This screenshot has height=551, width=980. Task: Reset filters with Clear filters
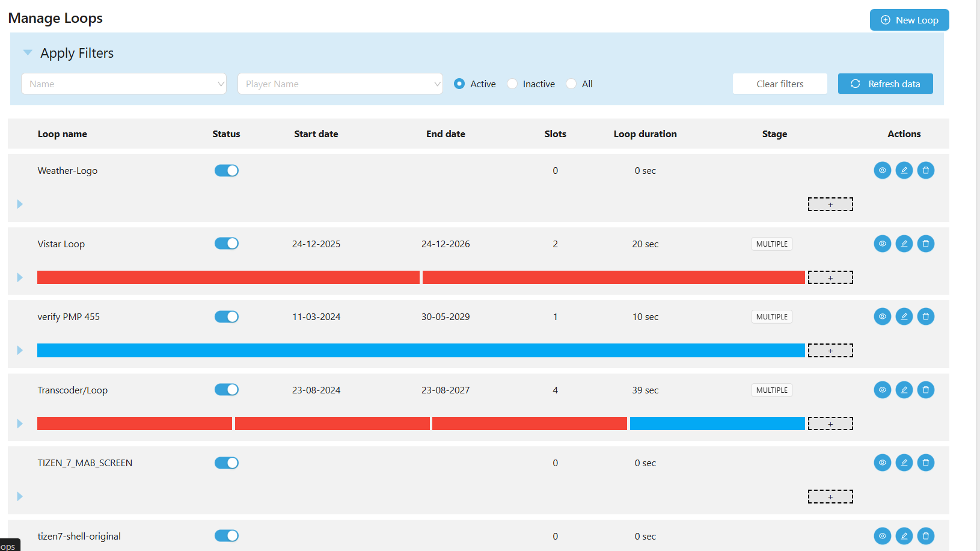(779, 84)
